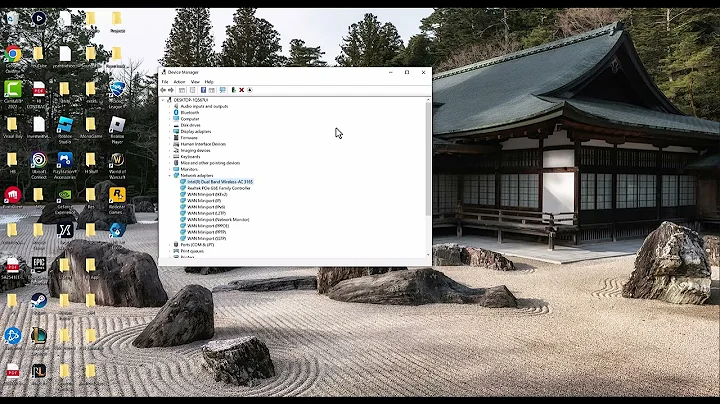Open the Rockstar Games desktop shortcut
Screen dimensions: 720x404
[117, 195]
